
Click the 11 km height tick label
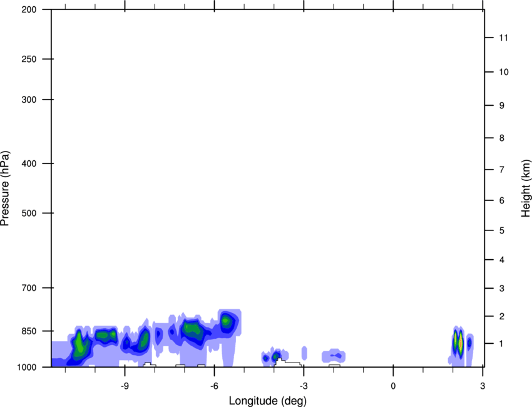(x=502, y=38)
